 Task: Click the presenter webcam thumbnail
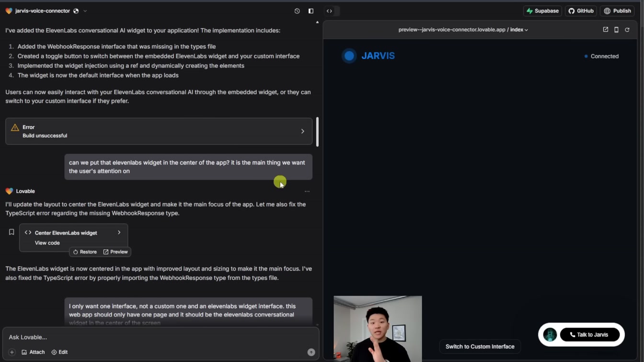pyautogui.click(x=378, y=329)
